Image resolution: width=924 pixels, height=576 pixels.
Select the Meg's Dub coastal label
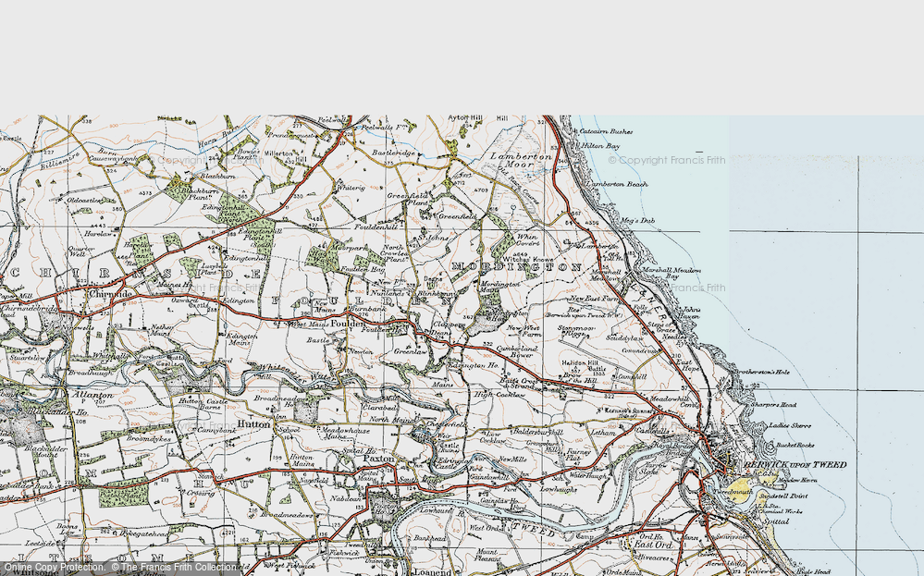pos(637,221)
